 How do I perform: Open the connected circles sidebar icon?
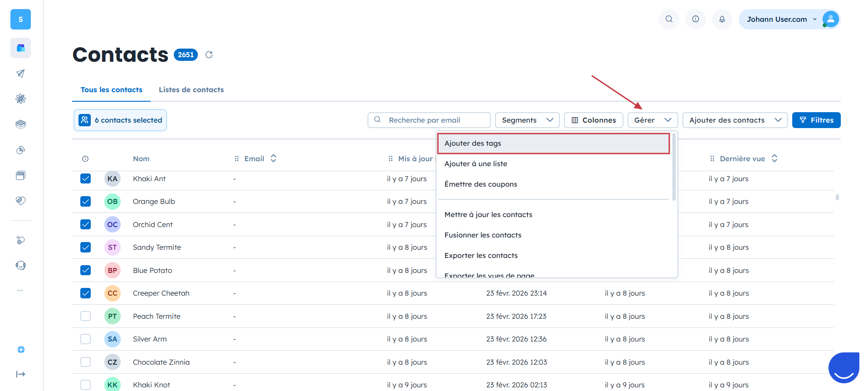click(20, 240)
